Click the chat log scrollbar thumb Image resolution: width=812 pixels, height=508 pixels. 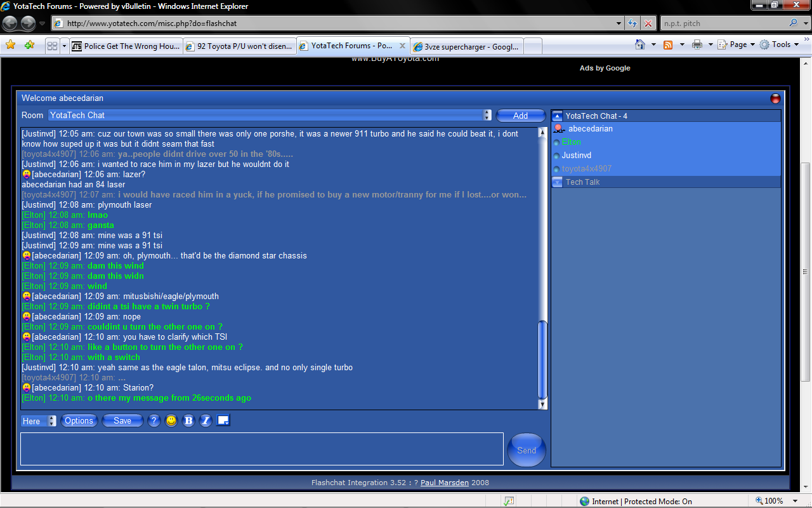pos(542,359)
